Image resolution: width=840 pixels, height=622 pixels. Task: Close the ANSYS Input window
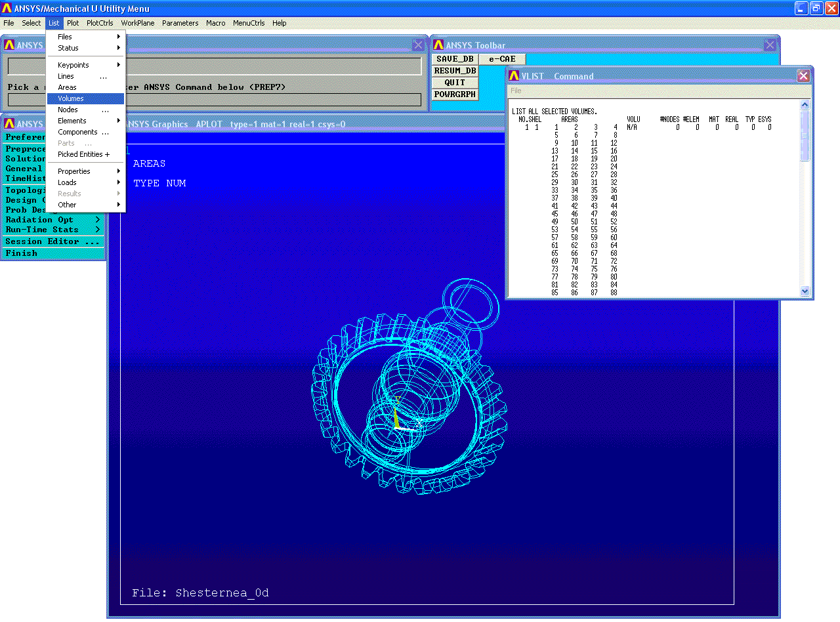tap(418, 45)
